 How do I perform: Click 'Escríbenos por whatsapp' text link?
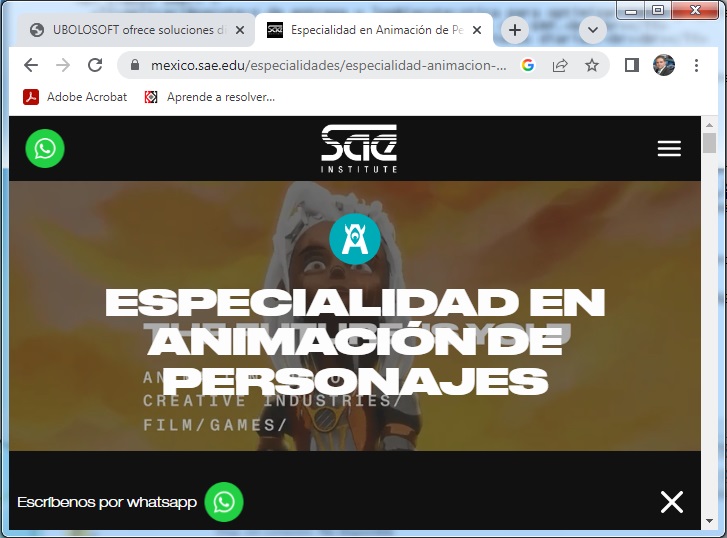click(x=107, y=502)
